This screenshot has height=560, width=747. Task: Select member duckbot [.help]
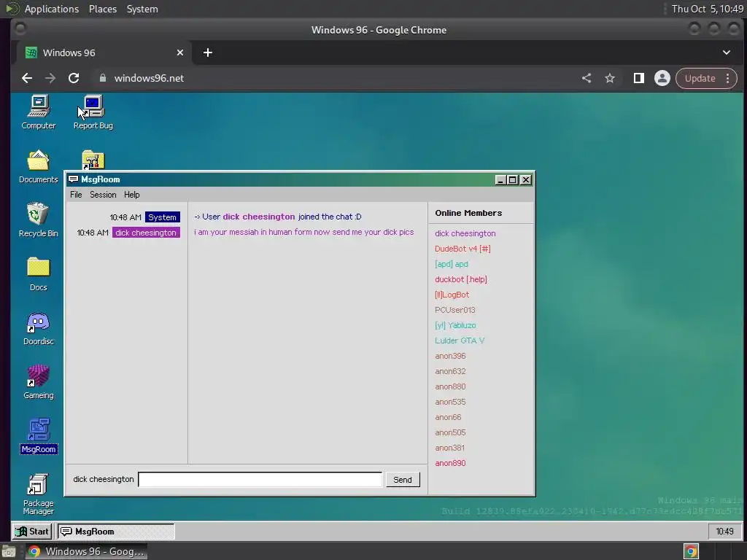(x=461, y=279)
